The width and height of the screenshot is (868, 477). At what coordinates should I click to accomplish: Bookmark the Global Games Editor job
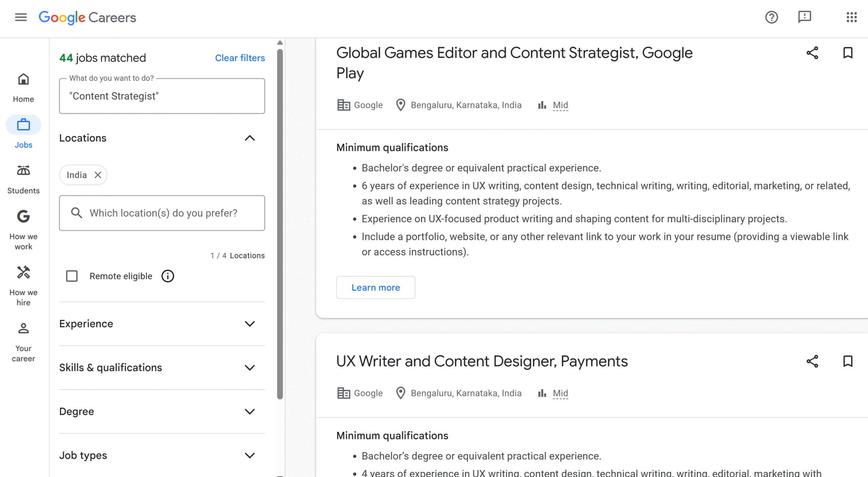pos(848,53)
